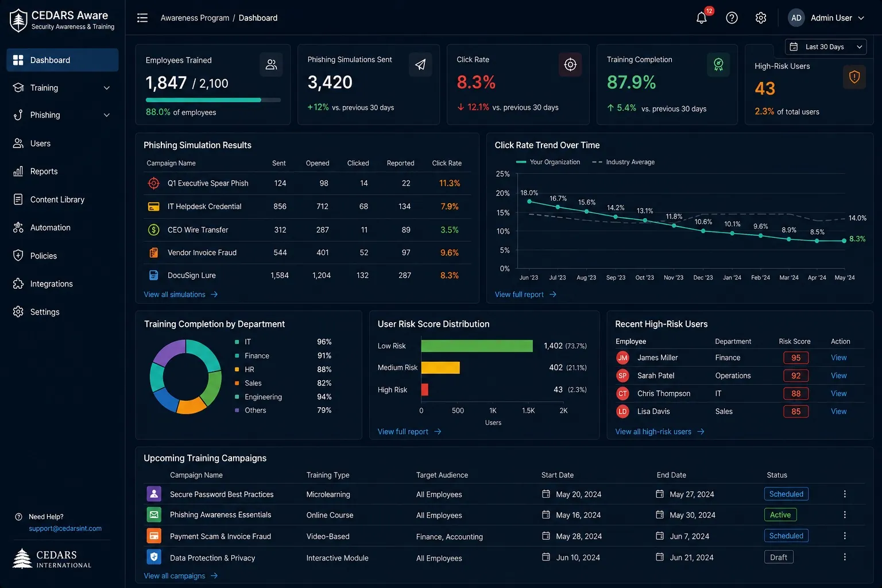882x588 pixels.
Task: Click the red High Risk bar
Action: coord(424,389)
